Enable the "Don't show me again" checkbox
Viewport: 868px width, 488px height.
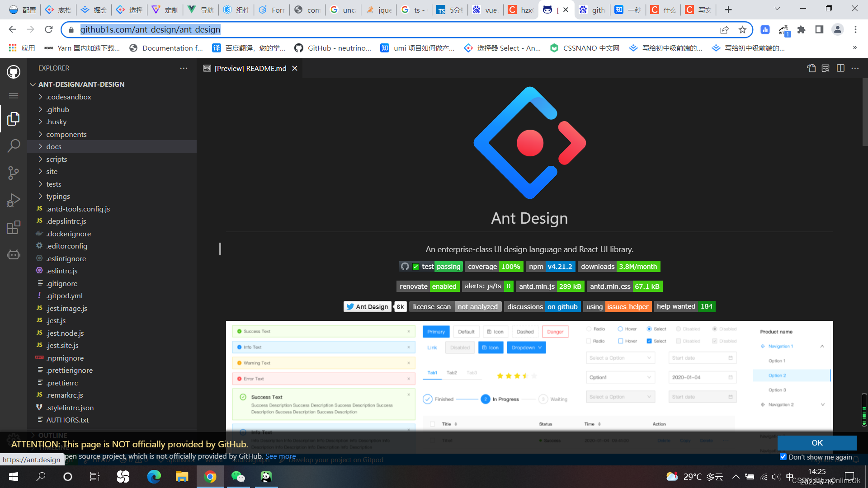coord(783,457)
